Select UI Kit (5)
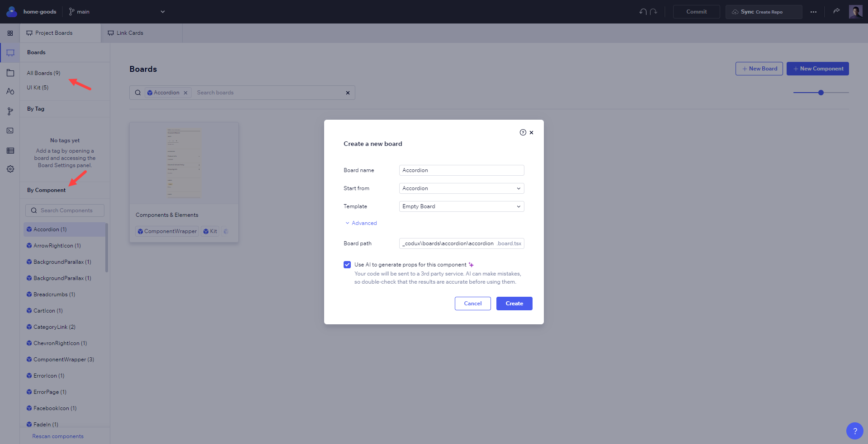Viewport: 868px width, 444px height. click(38, 88)
